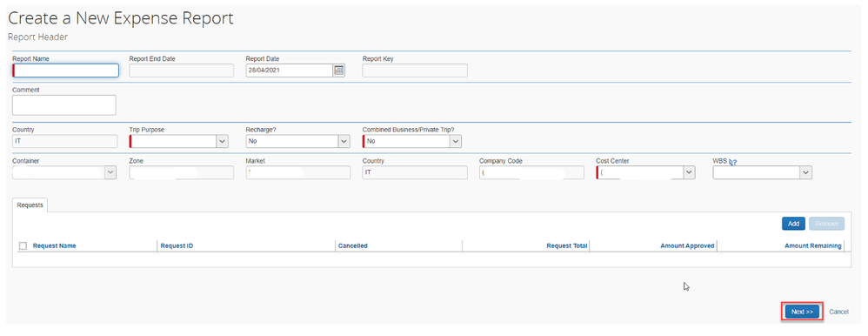Click the Zone field
Viewport: 868px width, 336px height.
pyautogui.click(x=182, y=173)
